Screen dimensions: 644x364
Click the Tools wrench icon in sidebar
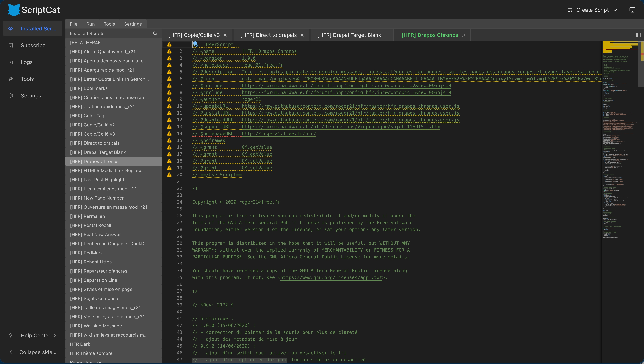click(11, 79)
